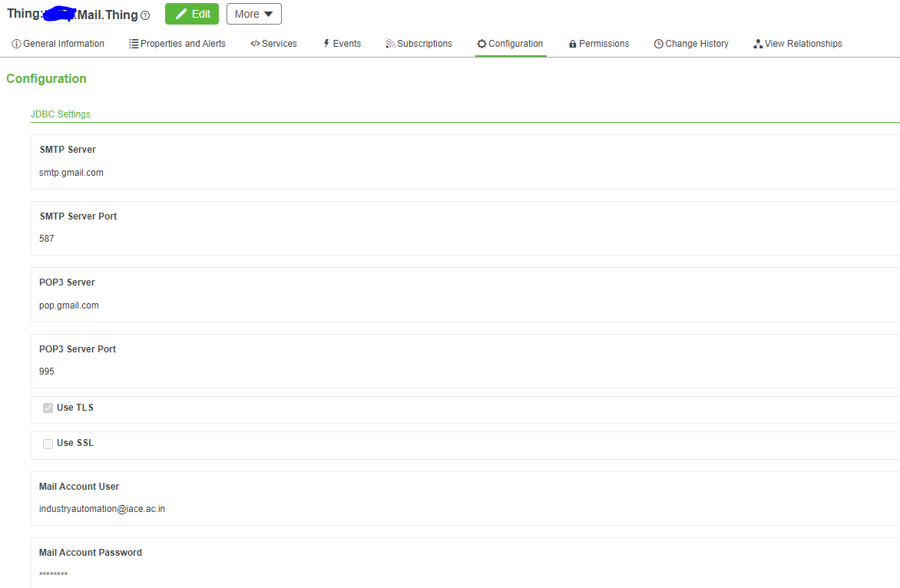Click the clock icon next to Change History
The image size is (900, 588).
tap(658, 44)
